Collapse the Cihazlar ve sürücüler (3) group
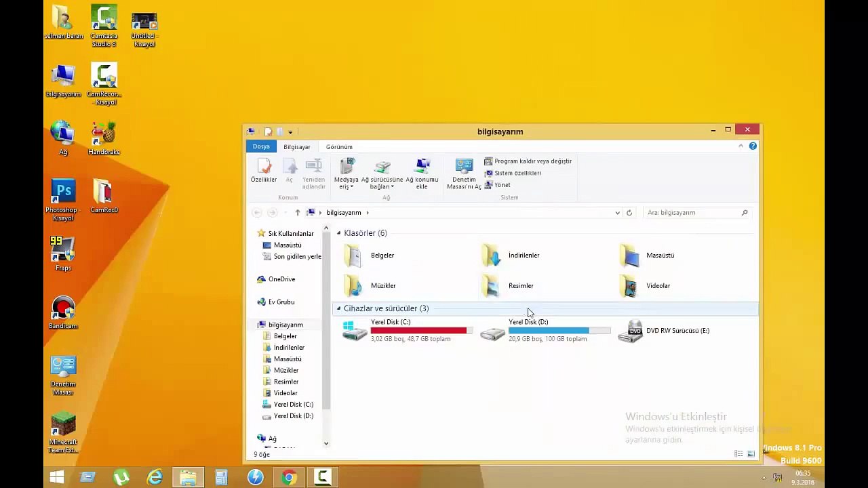The width and height of the screenshot is (868, 488). tap(339, 308)
